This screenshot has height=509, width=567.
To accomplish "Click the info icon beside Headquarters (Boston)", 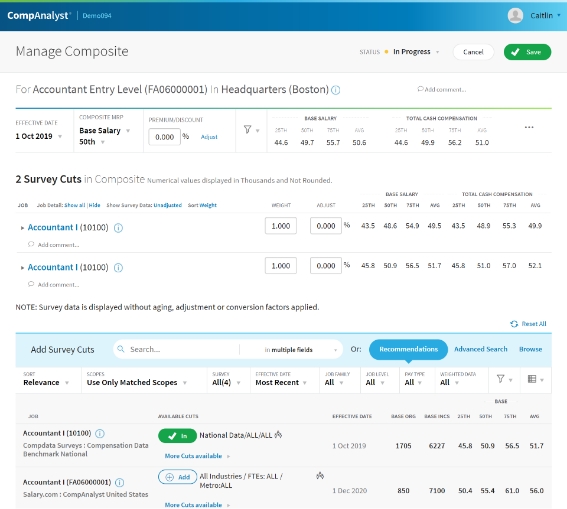I will 336,90.
